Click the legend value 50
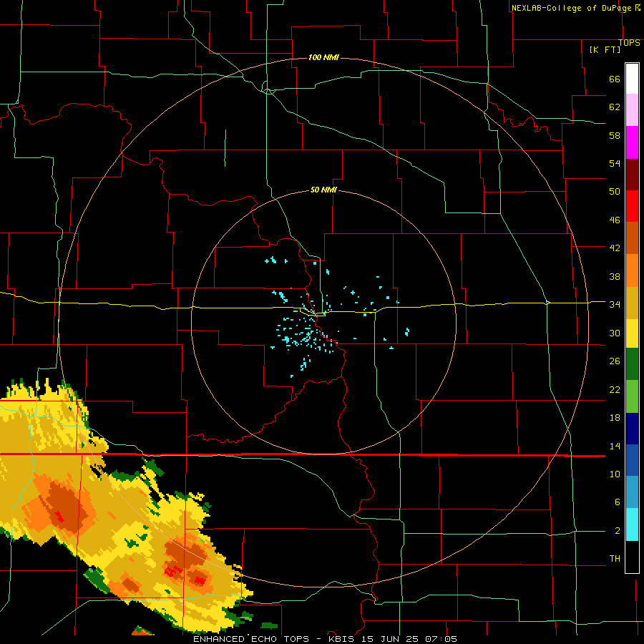Image resolution: width=644 pixels, height=644 pixels. (615, 192)
